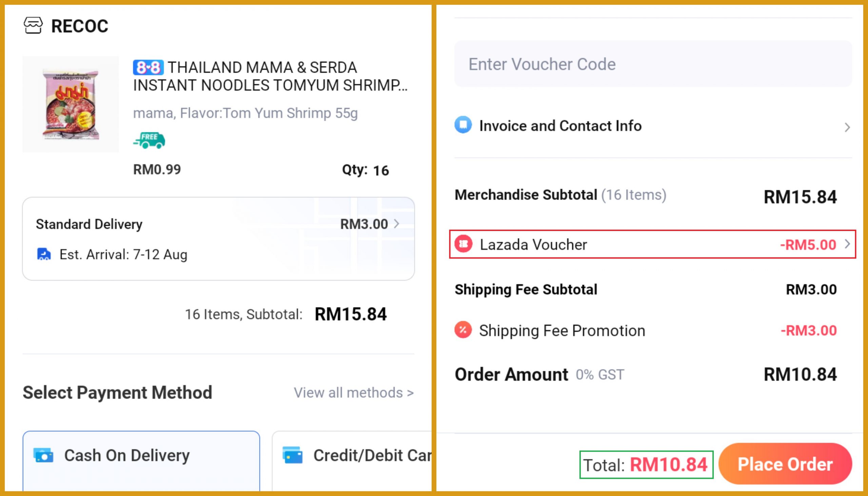The height and width of the screenshot is (496, 868).
Task: Click the free shipping truck icon
Action: pos(149,140)
